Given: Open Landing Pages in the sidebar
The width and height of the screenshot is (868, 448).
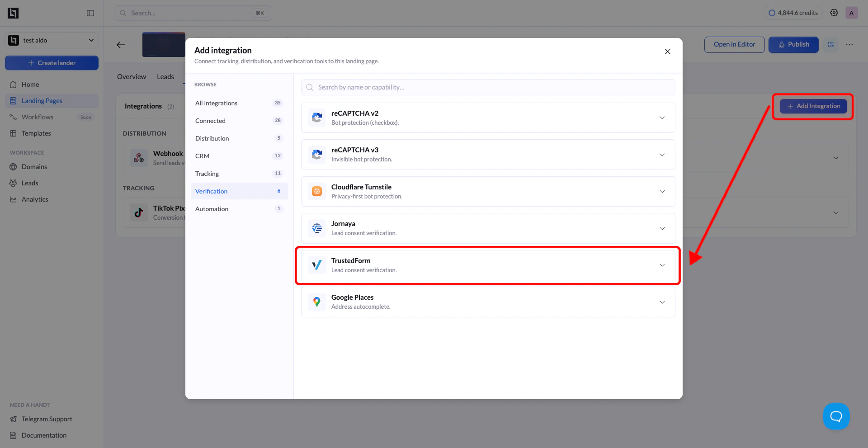Looking at the screenshot, I should click(52, 101).
